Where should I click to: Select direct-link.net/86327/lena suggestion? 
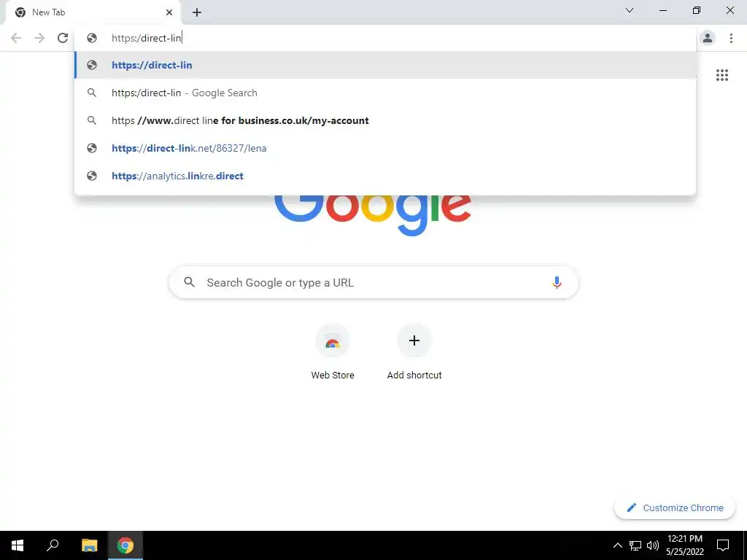(x=385, y=148)
